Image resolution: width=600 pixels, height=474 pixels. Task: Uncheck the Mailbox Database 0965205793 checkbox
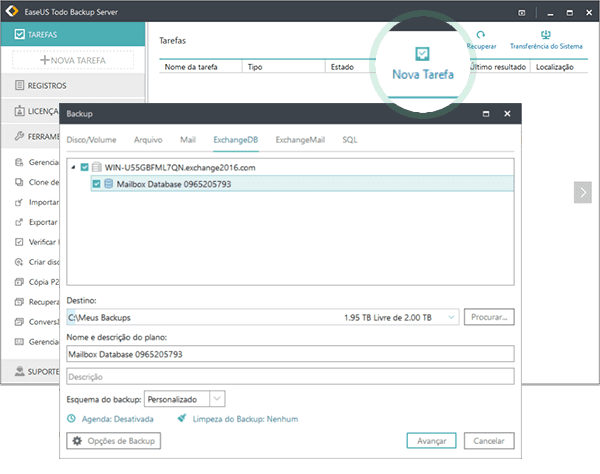click(96, 184)
